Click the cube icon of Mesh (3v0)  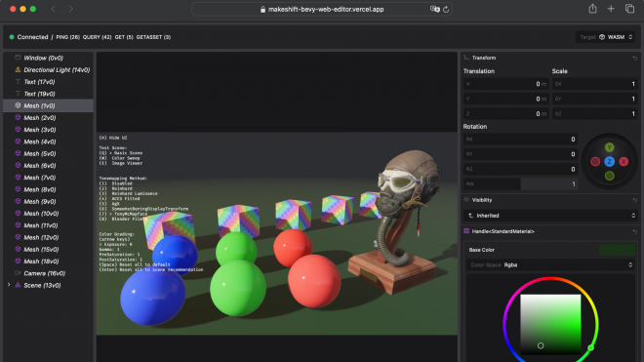click(18, 130)
